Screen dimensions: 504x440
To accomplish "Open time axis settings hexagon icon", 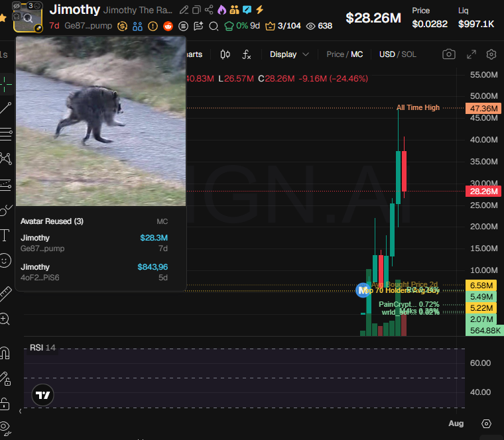I will (486, 423).
